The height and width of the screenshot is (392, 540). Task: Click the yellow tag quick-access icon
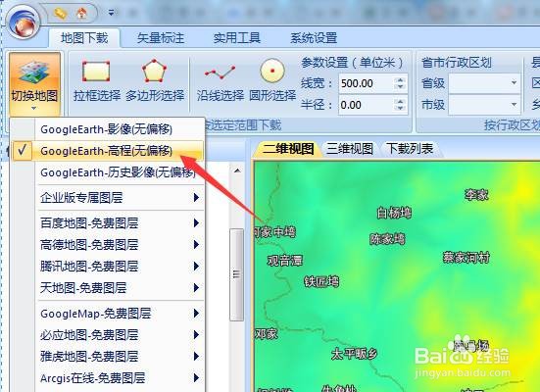(x=60, y=14)
